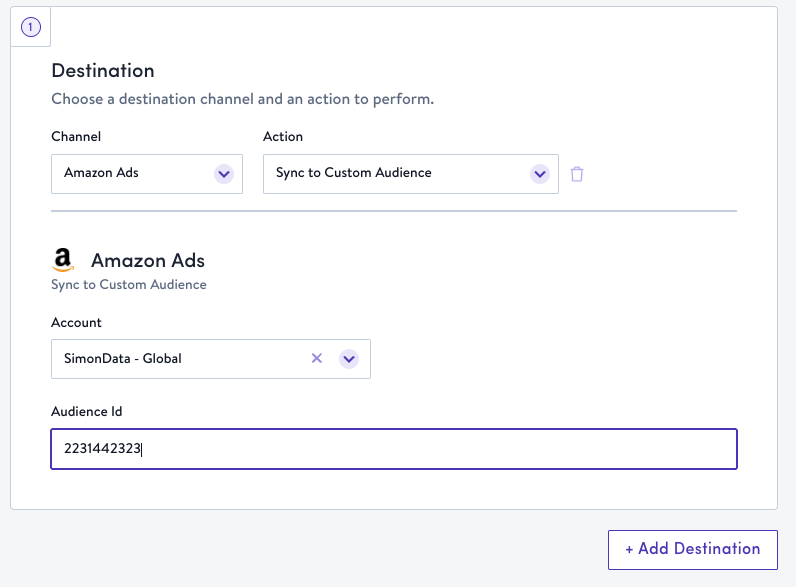Click the 'Choose a destination channel' description
Viewport: 796px width, 587px height.
pyautogui.click(x=243, y=99)
